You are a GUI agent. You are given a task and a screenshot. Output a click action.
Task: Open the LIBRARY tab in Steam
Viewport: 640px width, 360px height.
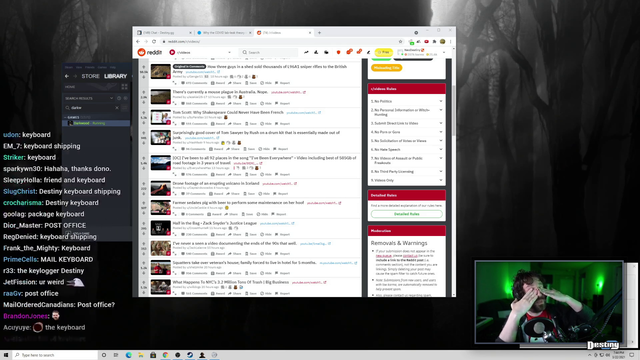116,76
